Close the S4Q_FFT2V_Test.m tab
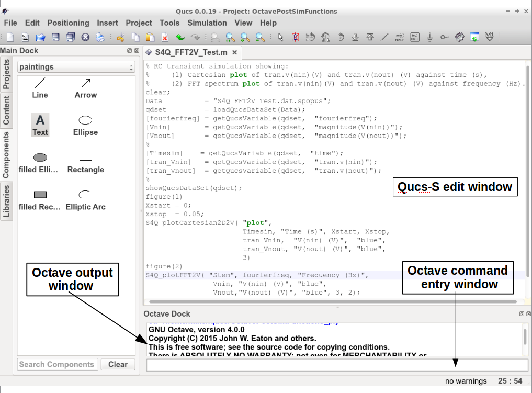Viewport: 532px width, 393px height. tap(234, 52)
